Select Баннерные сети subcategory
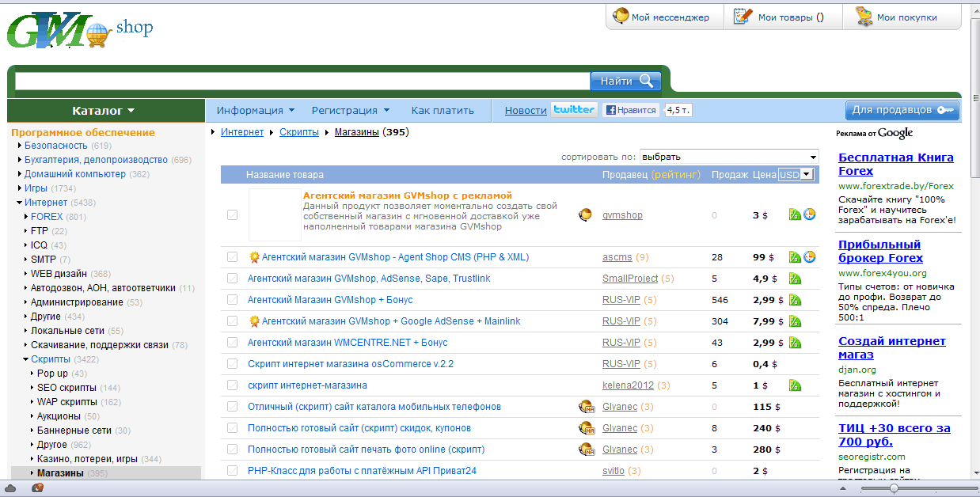Image resolution: width=980 pixels, height=497 pixels. (74, 430)
